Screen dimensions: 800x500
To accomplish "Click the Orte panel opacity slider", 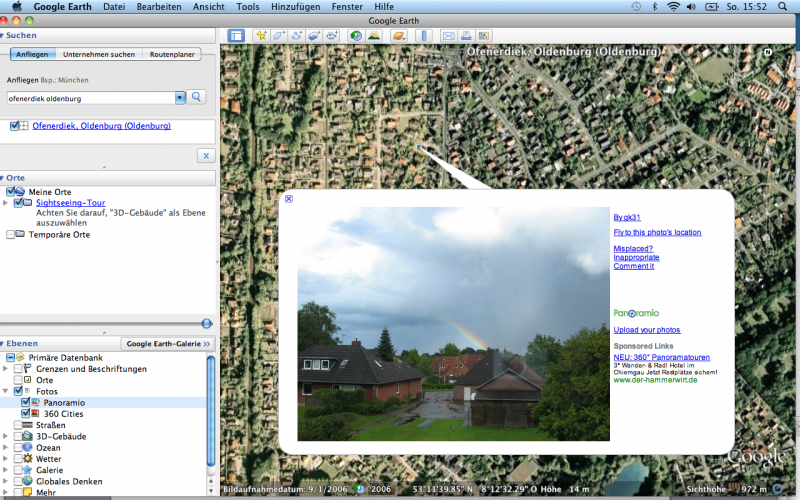I will (x=206, y=323).
